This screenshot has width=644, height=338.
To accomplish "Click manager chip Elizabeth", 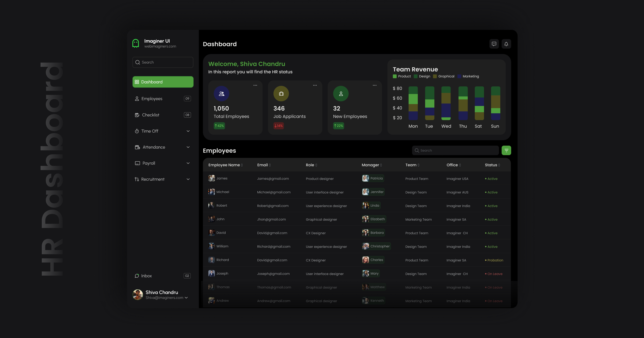I will tap(374, 219).
